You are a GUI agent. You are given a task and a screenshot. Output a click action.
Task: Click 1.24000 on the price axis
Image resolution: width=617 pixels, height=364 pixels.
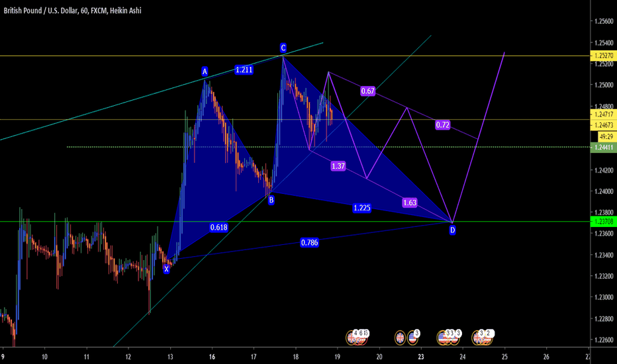(604, 191)
